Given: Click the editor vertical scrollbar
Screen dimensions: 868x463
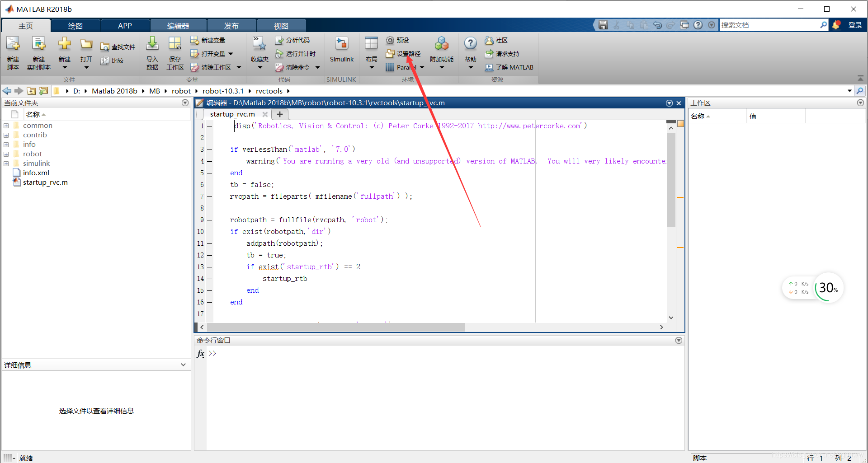Looking at the screenshot, I should (x=671, y=180).
